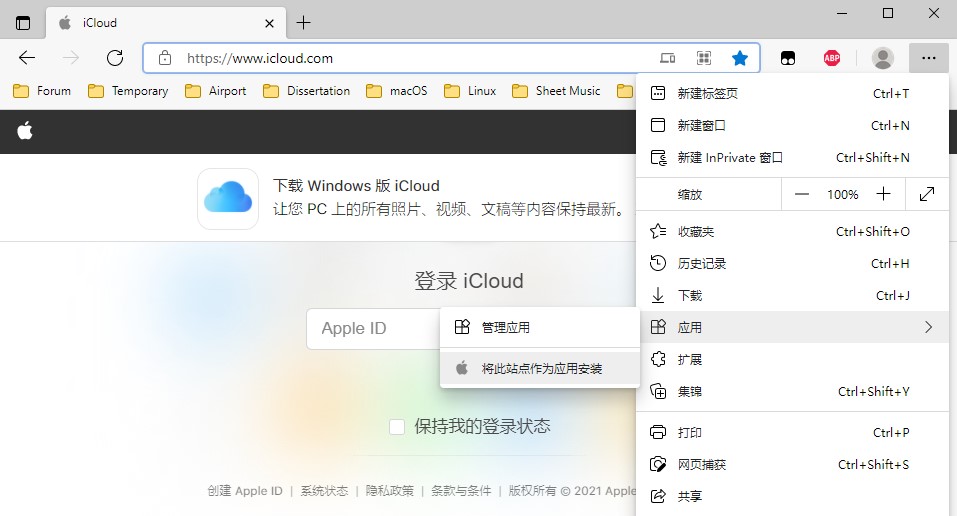The height and width of the screenshot is (516, 957).
Task: Choose 共享 from the menu
Action: [x=792, y=496]
